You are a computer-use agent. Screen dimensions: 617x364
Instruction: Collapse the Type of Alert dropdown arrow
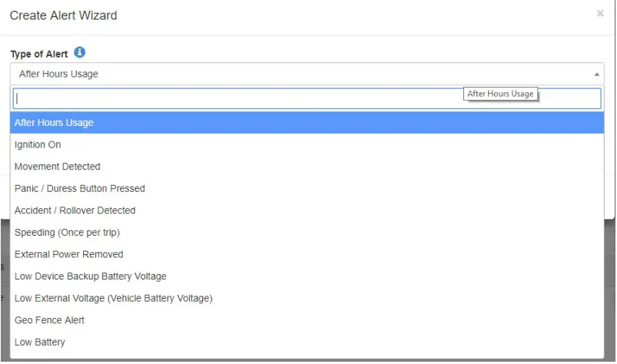[597, 74]
